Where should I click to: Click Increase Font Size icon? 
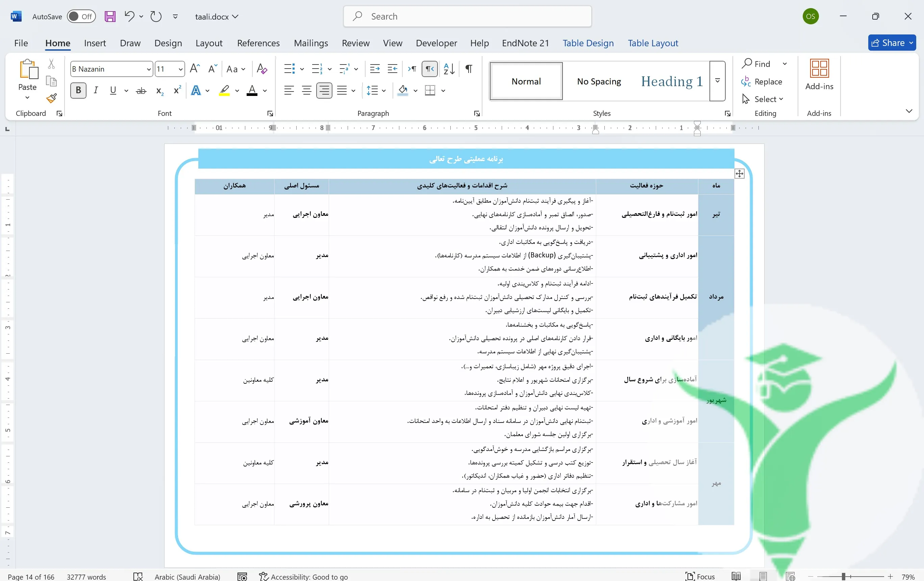click(x=195, y=69)
